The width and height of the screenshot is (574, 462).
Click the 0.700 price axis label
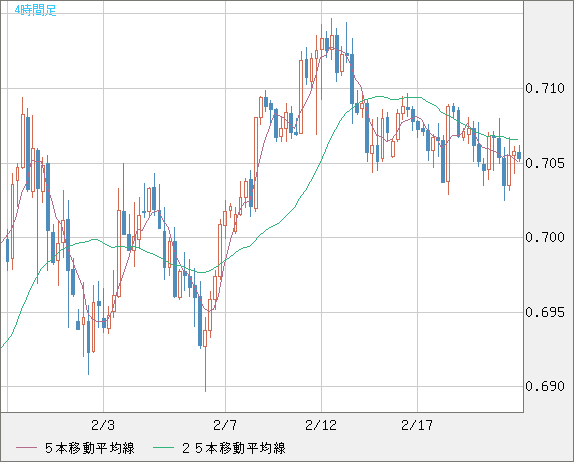[545, 238]
